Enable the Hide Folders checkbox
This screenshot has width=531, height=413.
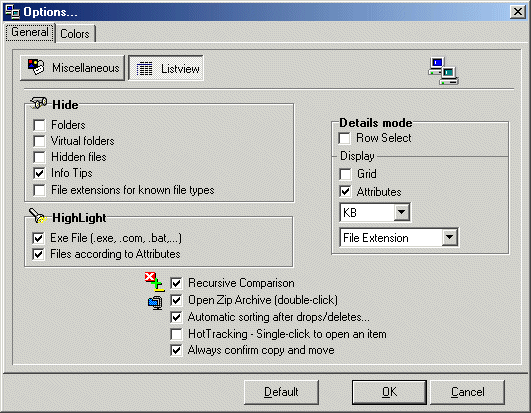(39, 125)
